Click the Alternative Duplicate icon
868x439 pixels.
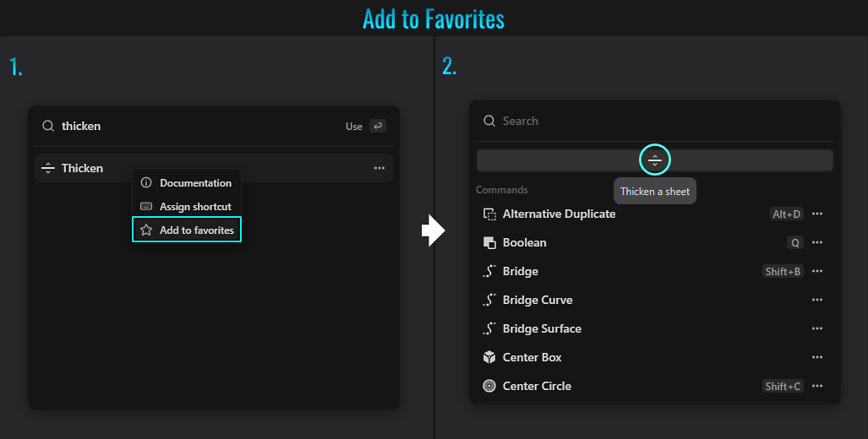[x=489, y=214]
